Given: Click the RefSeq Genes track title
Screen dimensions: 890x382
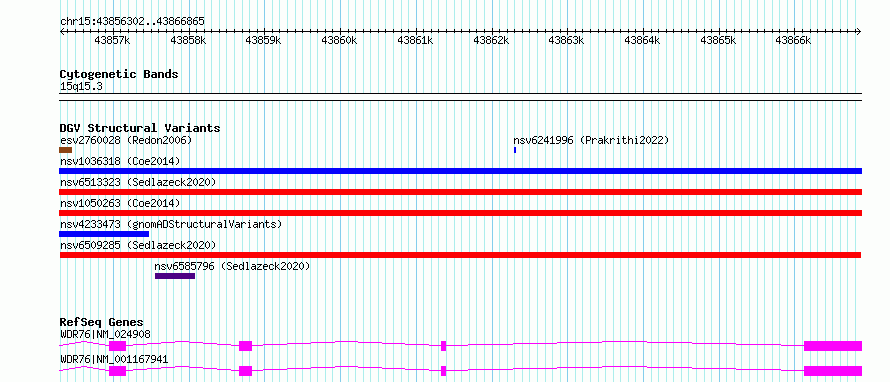Looking at the screenshot, I should 102,323.
